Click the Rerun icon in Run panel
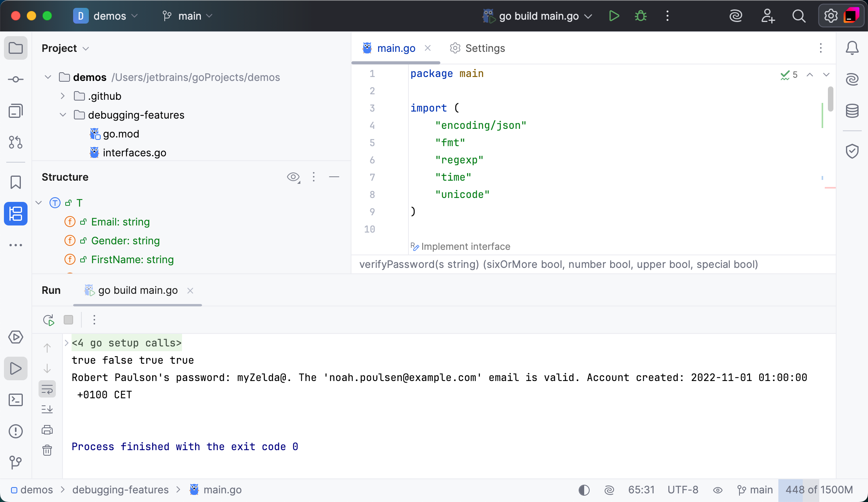This screenshot has height=502, width=868. coord(48,320)
